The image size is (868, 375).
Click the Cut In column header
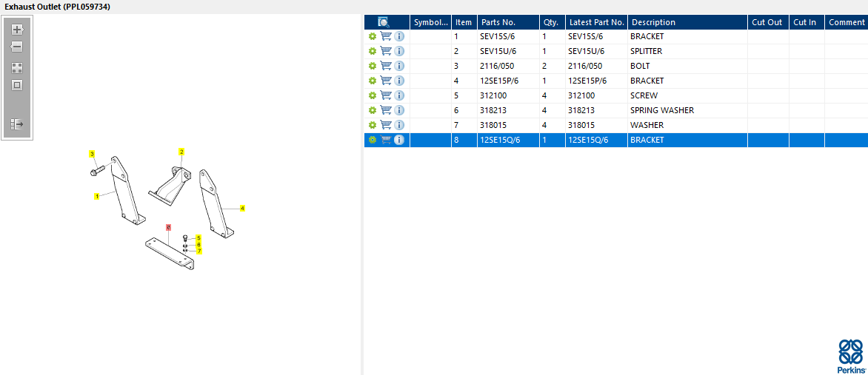807,22
